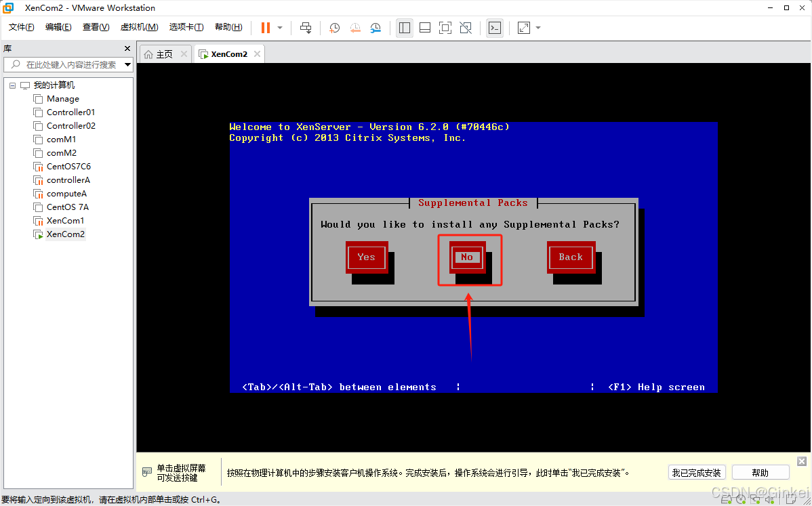812x506 pixels.
Task: Click the stretch guest display icon
Action: [524, 28]
